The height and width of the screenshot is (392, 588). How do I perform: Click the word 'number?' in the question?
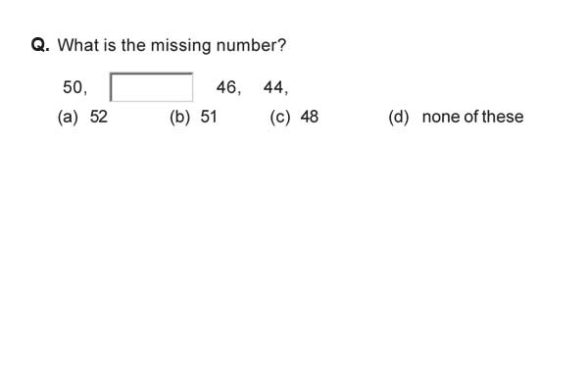coord(251,45)
